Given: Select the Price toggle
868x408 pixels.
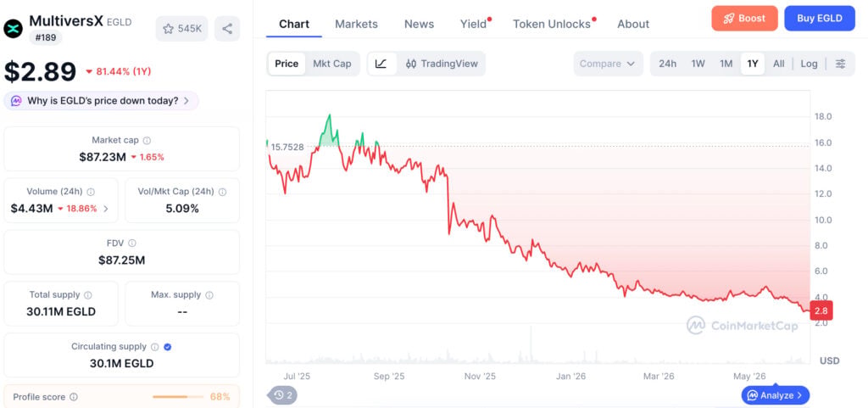Looking at the screenshot, I should [x=287, y=64].
